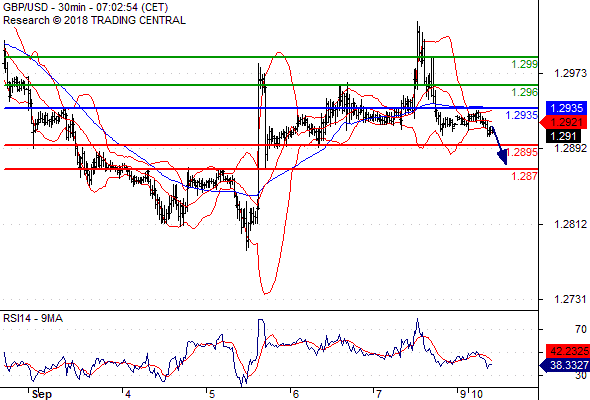Click the black 1.291 current price label
Image resolution: width=590 pixels, height=400 pixels.
(564, 136)
